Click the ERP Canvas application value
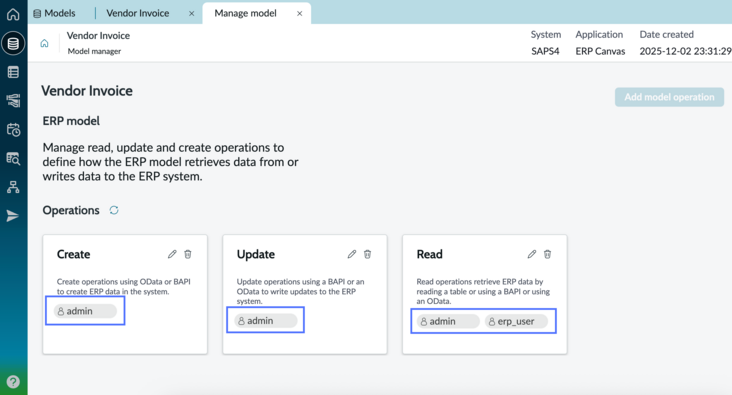 click(x=600, y=51)
